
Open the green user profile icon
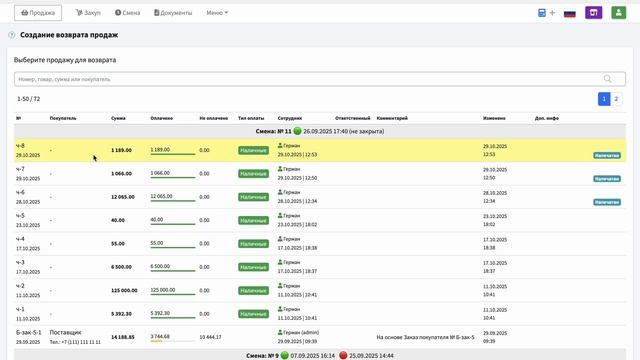pyautogui.click(x=618, y=13)
